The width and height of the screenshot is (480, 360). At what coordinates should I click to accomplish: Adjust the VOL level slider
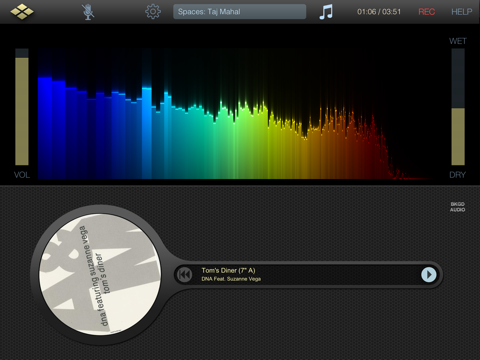coord(22,107)
